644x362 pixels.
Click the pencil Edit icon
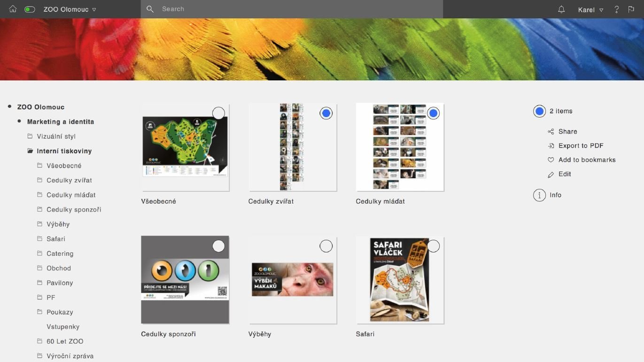[x=551, y=174]
